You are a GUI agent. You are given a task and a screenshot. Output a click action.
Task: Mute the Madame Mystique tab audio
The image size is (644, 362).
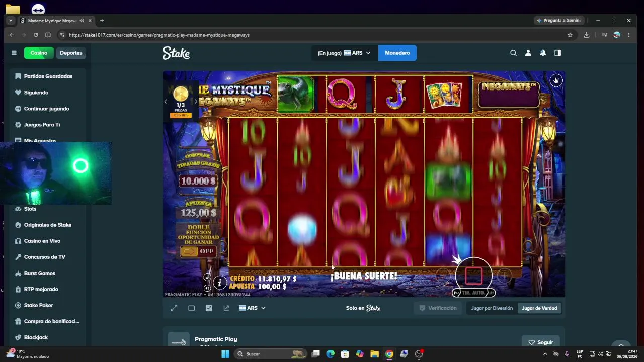82,21
